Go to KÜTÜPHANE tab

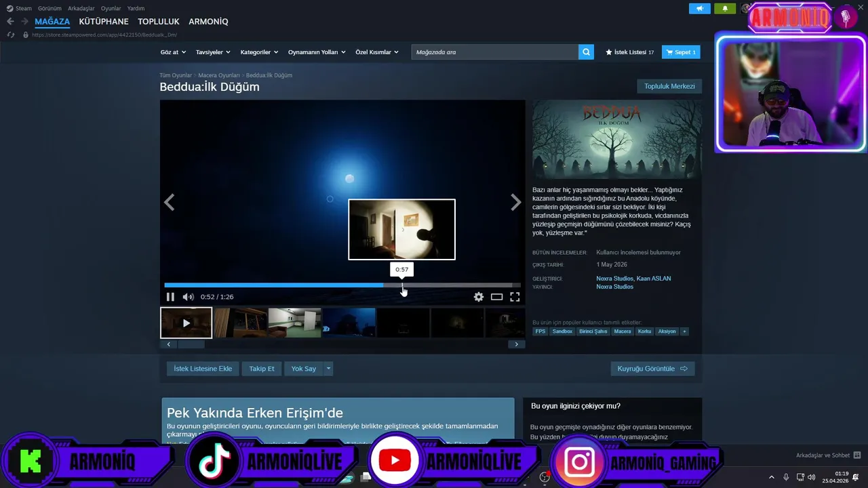[x=104, y=22]
